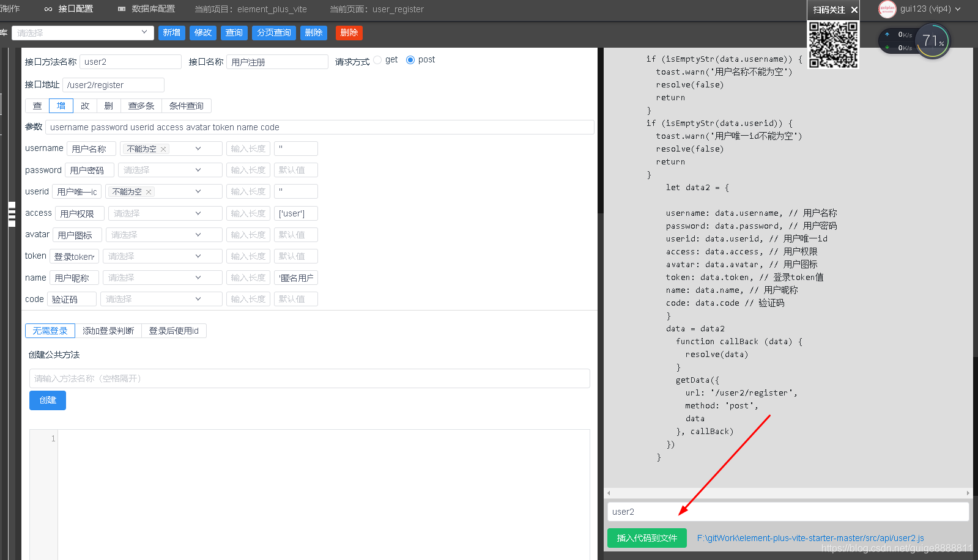Select the get request method
The width and height of the screenshot is (978, 560).
tap(377, 60)
